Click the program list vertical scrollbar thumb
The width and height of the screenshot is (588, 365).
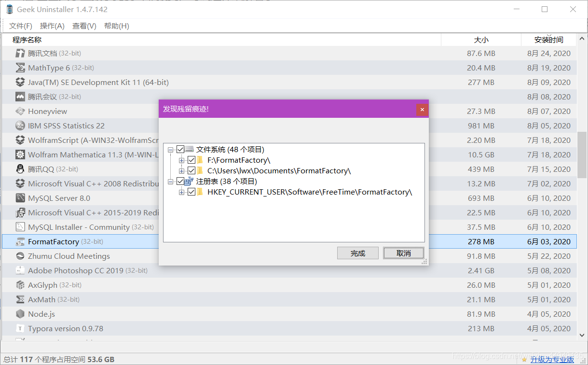pos(582,154)
